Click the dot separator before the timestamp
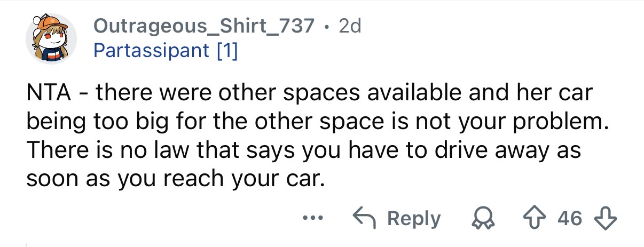 pos(328,26)
